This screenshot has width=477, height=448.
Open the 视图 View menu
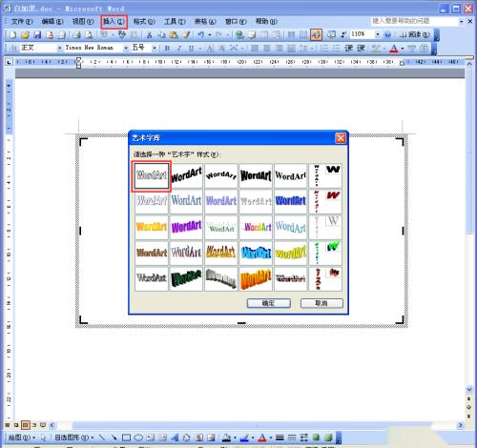click(x=83, y=22)
